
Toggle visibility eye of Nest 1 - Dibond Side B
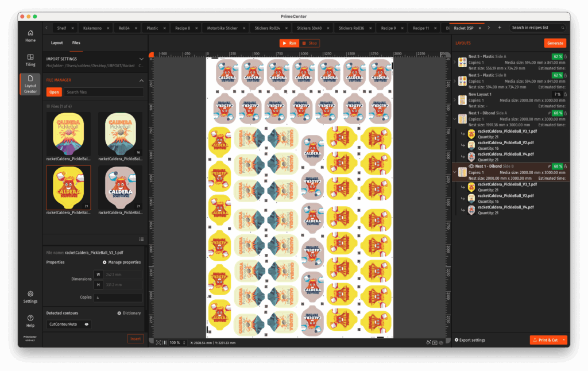coord(471,166)
